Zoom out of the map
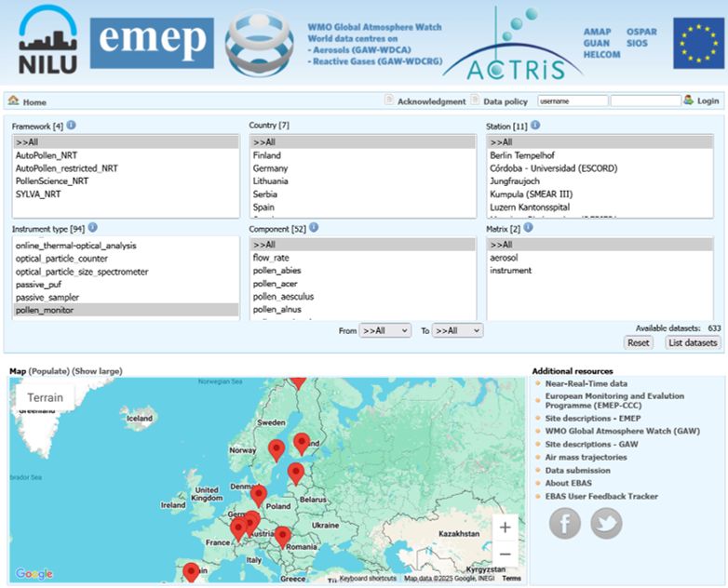This screenshot has height=588, width=728. click(506, 554)
